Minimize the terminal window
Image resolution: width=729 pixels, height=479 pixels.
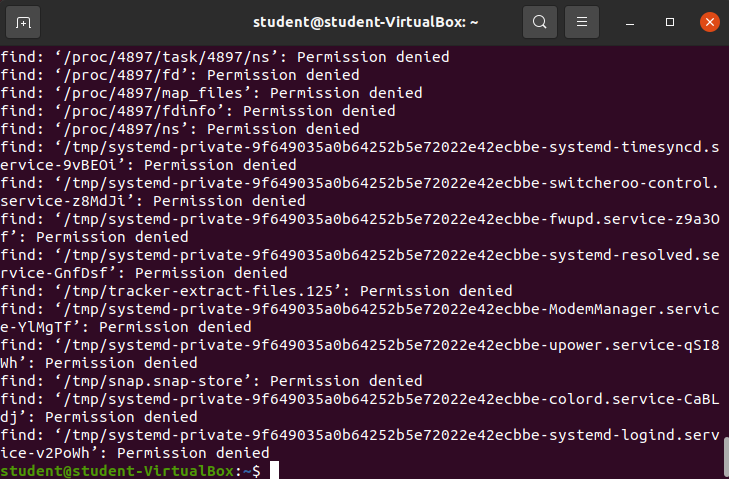pyautogui.click(x=634, y=21)
